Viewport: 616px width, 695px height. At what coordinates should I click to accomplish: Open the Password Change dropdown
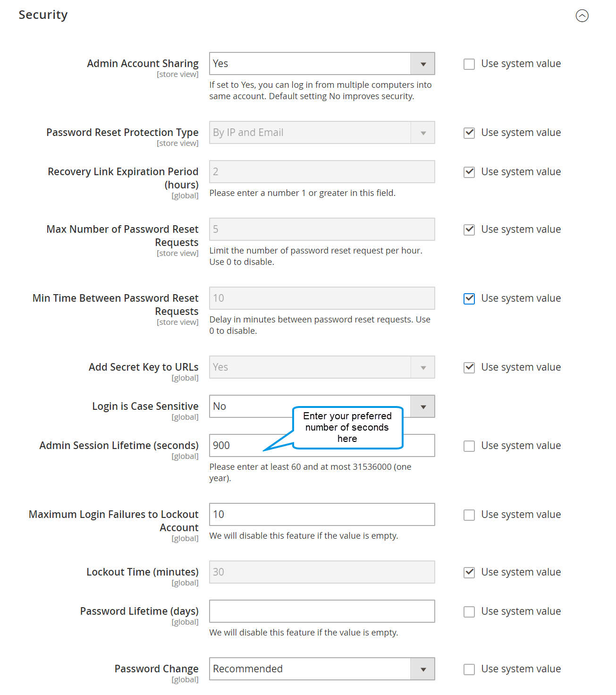322,669
